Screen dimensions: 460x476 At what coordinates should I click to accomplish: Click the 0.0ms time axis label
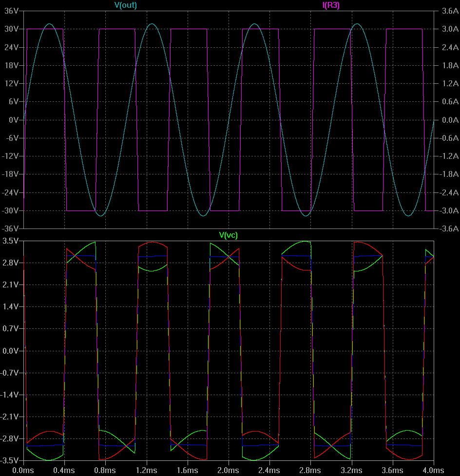point(23,471)
